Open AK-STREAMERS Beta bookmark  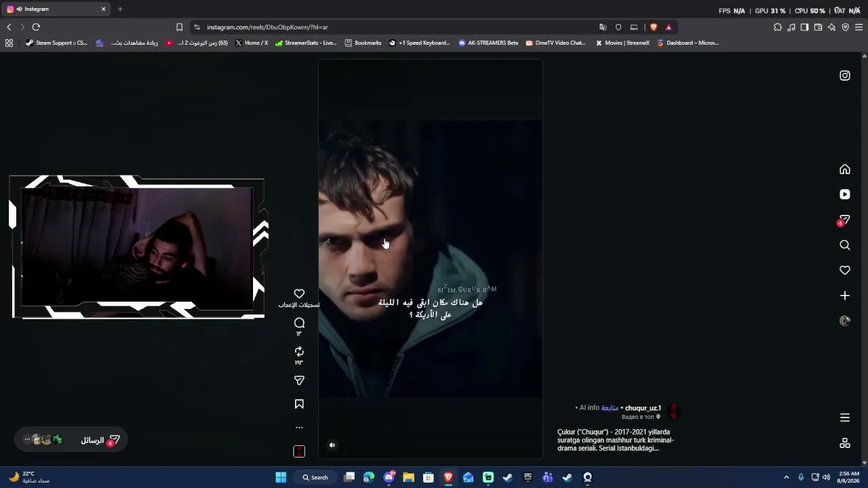pos(488,43)
